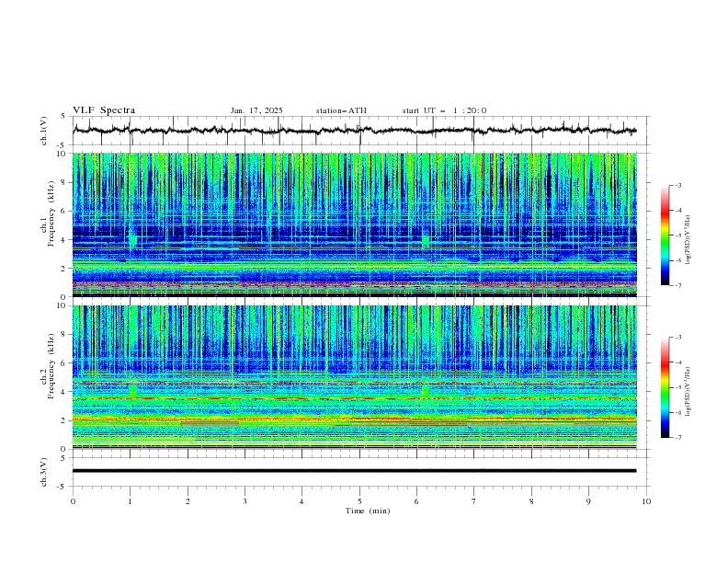Click the lower colorbar 'log(PSD)(V²/Hz)' label

pos(688,392)
